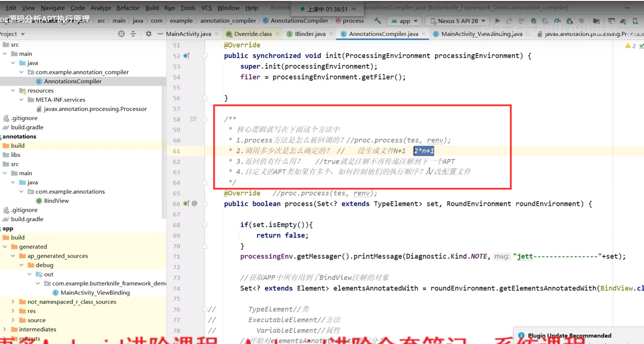The height and width of the screenshot is (344, 644).
Task: Collapse the generated folder
Action: pyautogui.click(x=5, y=247)
